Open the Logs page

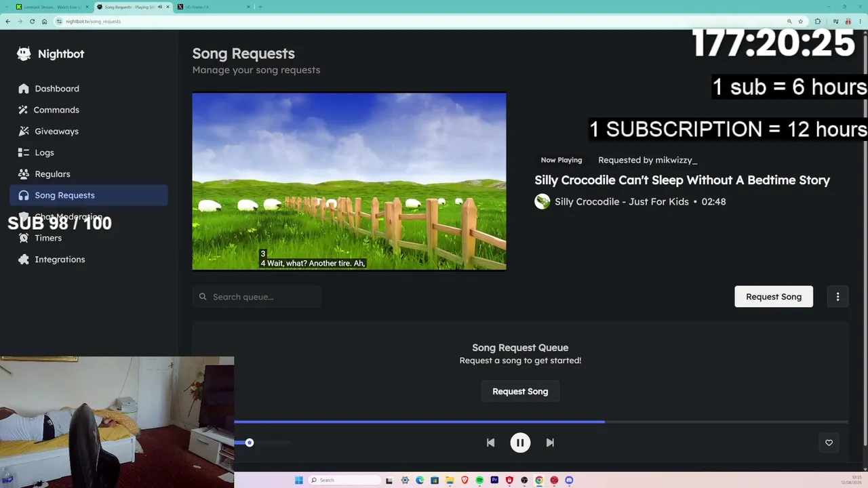tap(89, 152)
